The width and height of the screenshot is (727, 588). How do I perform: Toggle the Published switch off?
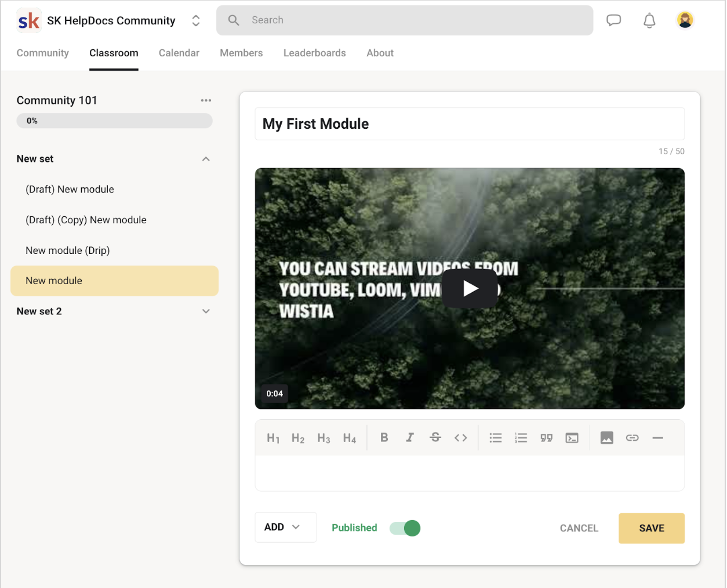pyautogui.click(x=405, y=528)
